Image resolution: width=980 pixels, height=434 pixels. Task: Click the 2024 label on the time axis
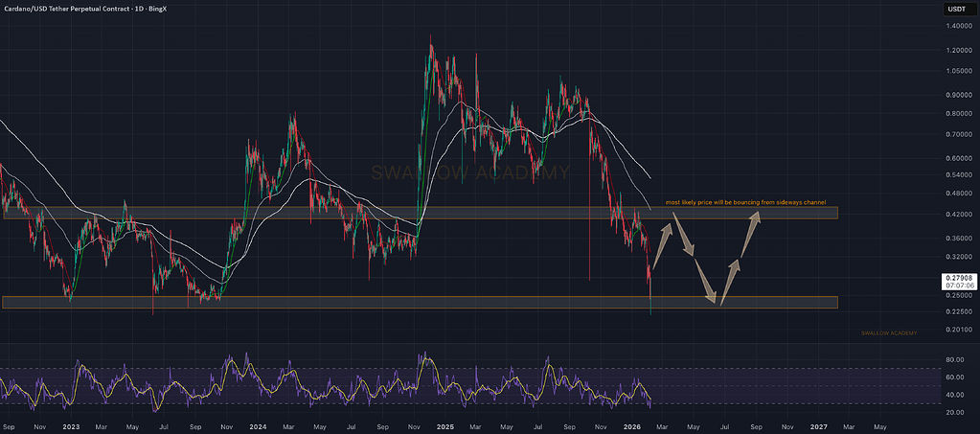click(257, 423)
